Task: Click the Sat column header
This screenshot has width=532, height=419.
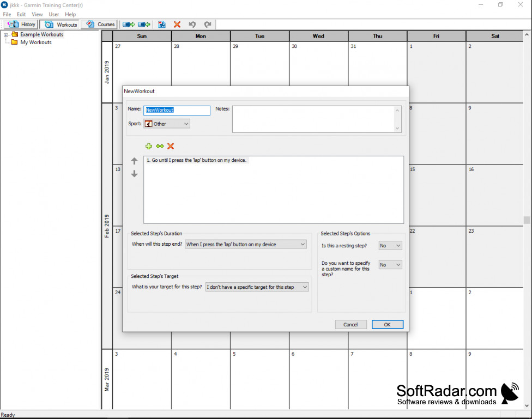Action: tap(495, 36)
